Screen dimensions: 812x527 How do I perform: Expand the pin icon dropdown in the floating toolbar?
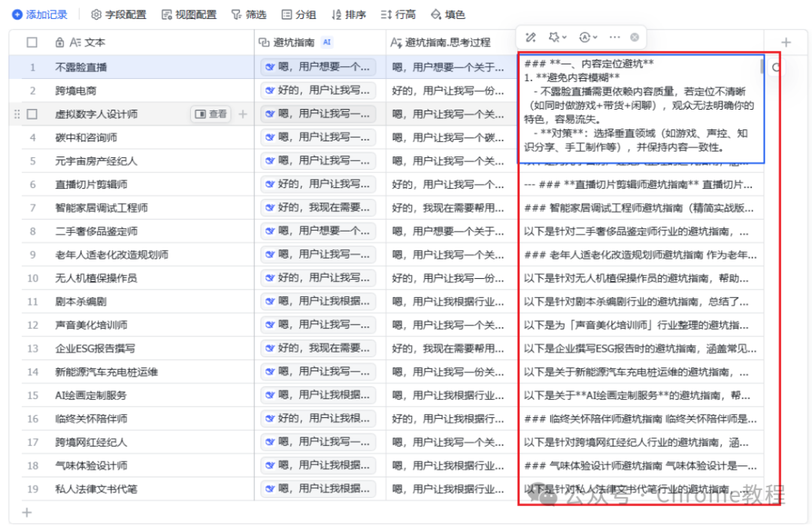[558, 38]
